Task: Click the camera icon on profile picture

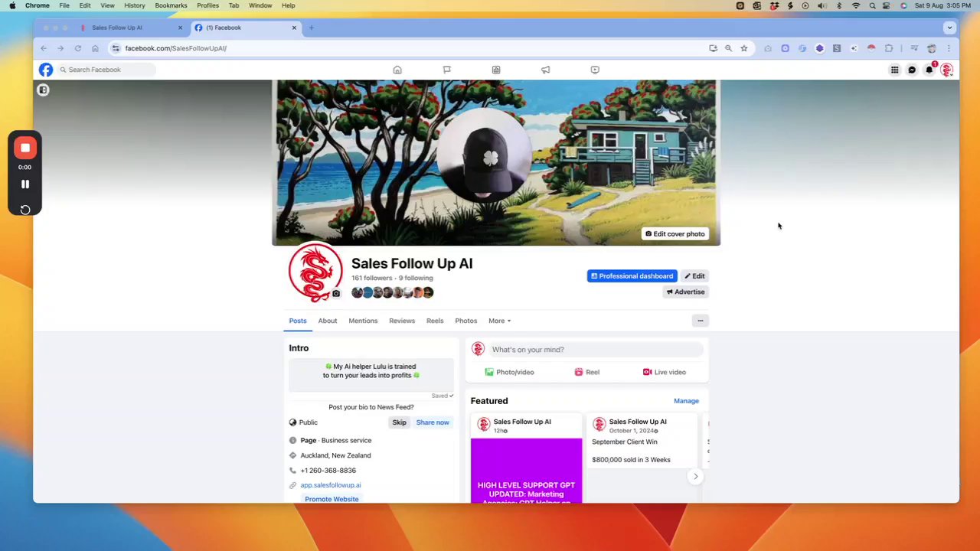Action: (335, 293)
